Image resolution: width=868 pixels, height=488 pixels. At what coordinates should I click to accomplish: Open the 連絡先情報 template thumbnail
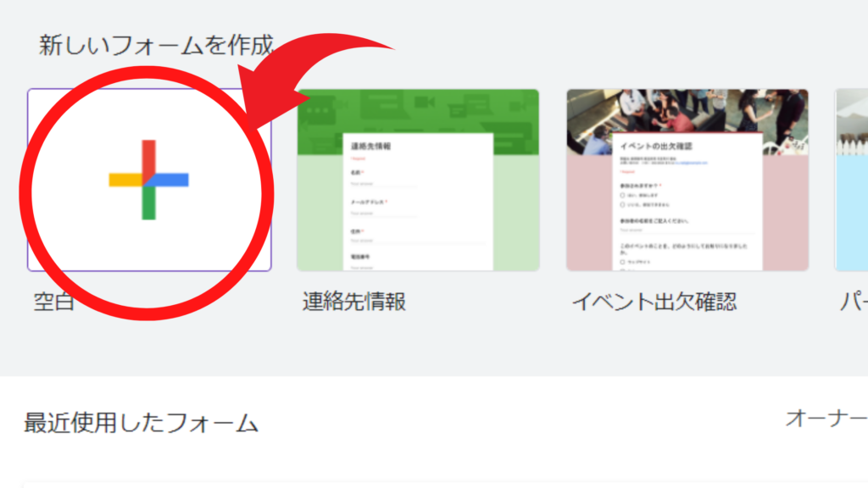point(418,180)
